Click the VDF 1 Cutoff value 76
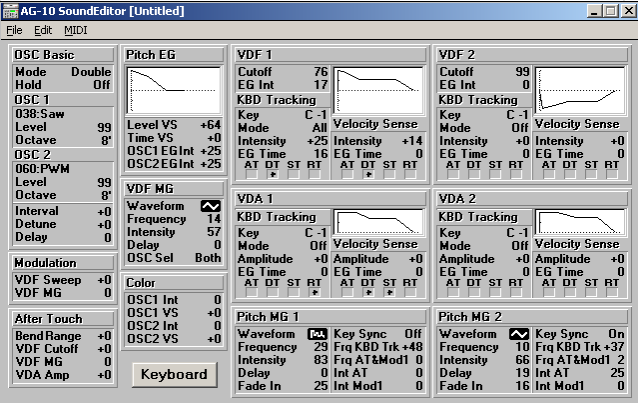Screen dimensions: 638x403 coord(321,72)
